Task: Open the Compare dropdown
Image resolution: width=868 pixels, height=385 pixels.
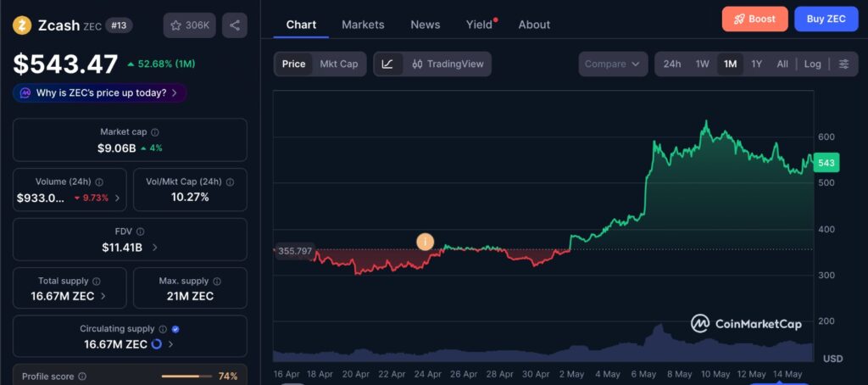Action: tap(613, 64)
